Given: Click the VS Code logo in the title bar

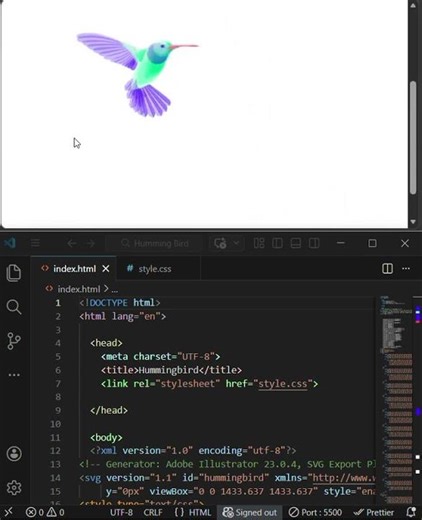Looking at the screenshot, I should point(10,243).
